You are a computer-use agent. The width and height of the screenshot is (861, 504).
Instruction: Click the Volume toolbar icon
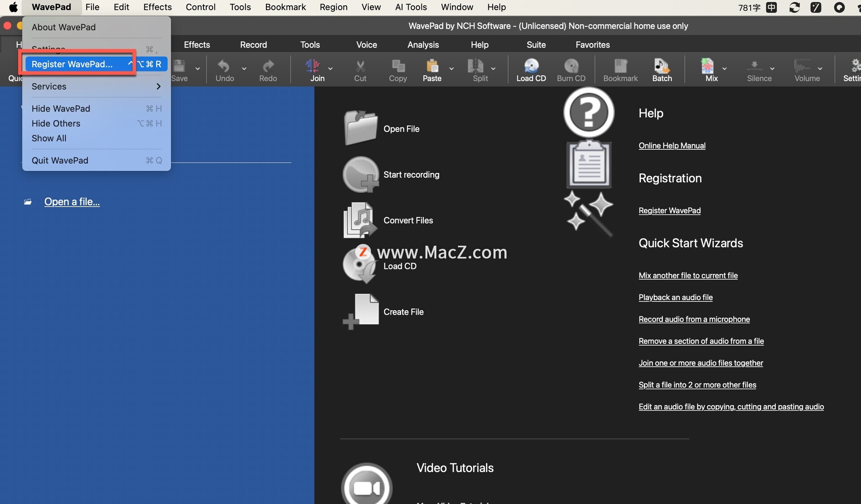click(x=803, y=66)
